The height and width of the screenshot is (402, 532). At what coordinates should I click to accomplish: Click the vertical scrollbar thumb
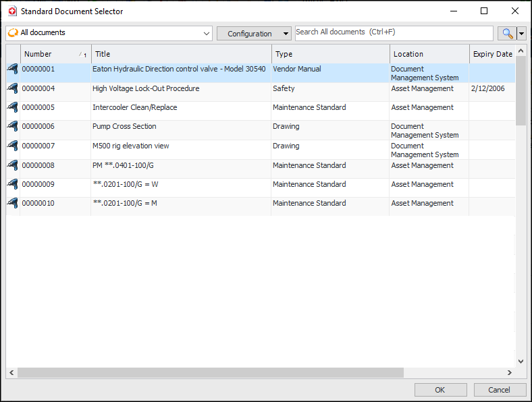pos(521,91)
